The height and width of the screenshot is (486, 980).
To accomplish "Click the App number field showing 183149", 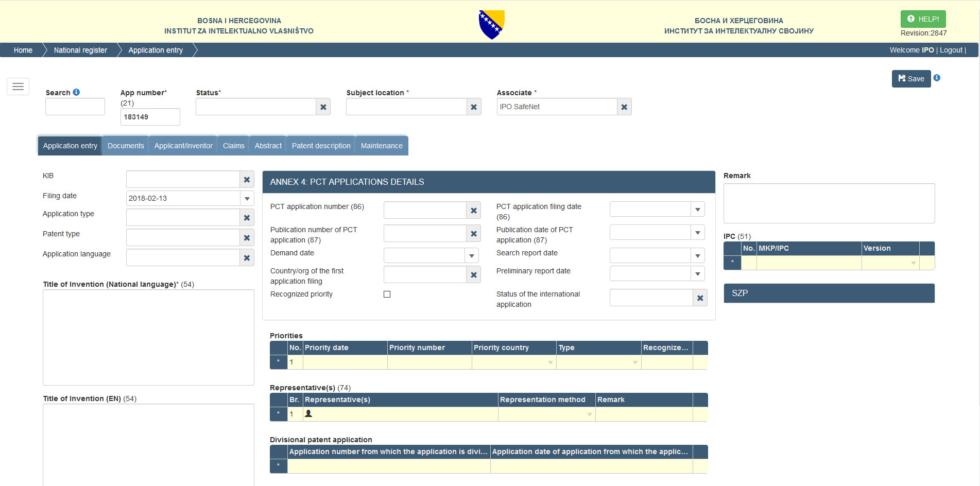I will tap(150, 117).
